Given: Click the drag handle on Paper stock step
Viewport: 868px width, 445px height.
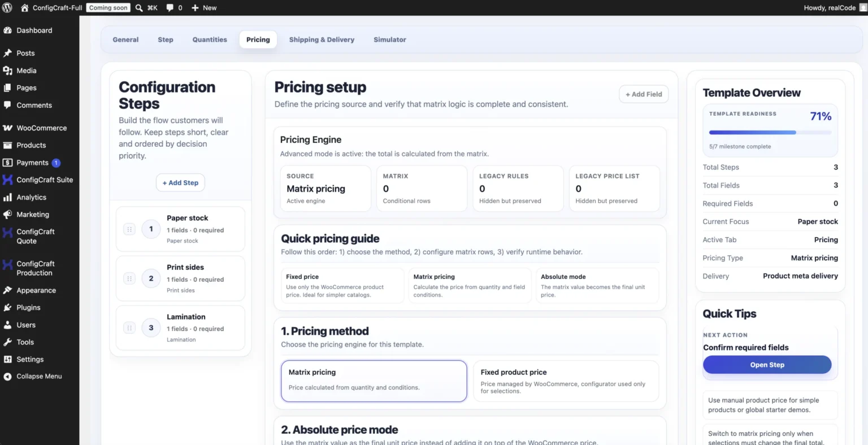Looking at the screenshot, I should pos(129,229).
